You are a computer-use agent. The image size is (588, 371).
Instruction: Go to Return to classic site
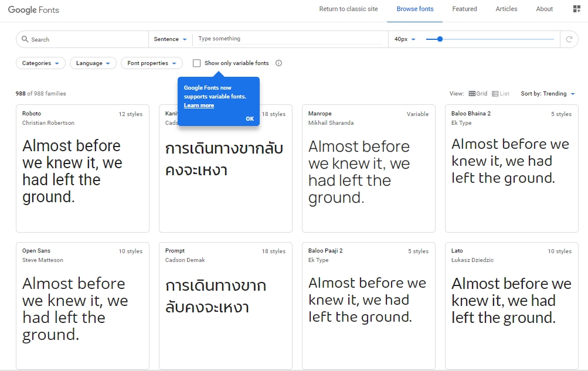coord(348,9)
